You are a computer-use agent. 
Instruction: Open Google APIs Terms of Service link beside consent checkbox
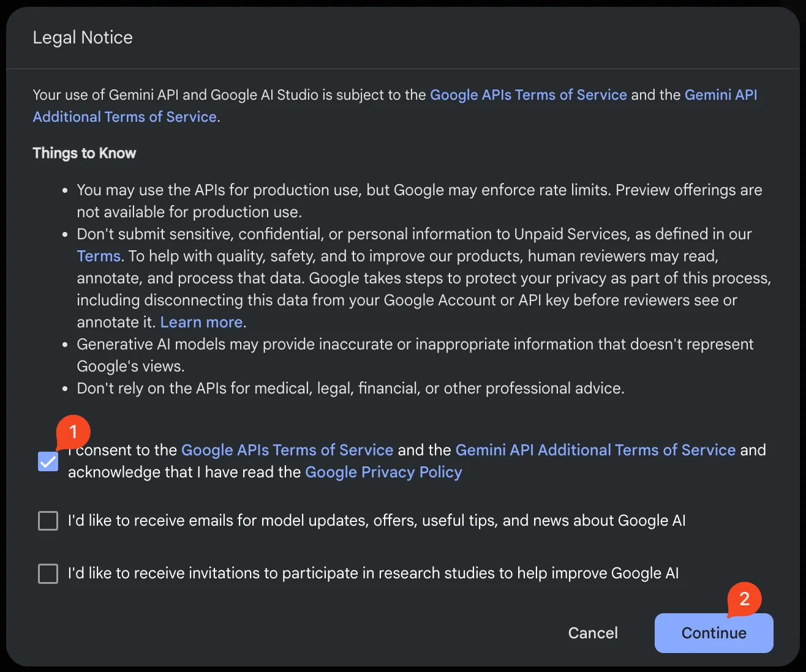coord(287,450)
